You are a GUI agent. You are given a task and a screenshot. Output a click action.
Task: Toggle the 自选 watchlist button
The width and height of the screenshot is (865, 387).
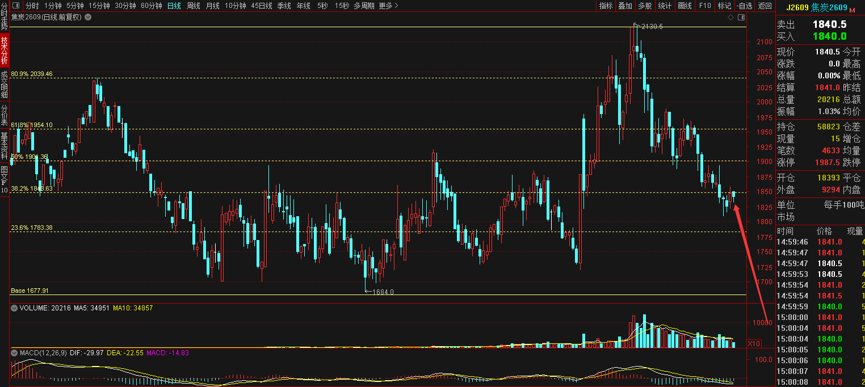[744, 6]
